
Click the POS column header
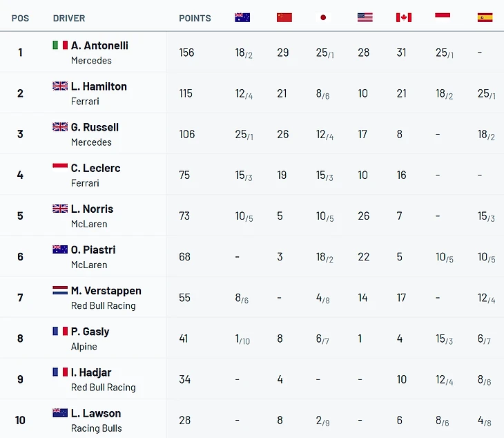click(20, 19)
